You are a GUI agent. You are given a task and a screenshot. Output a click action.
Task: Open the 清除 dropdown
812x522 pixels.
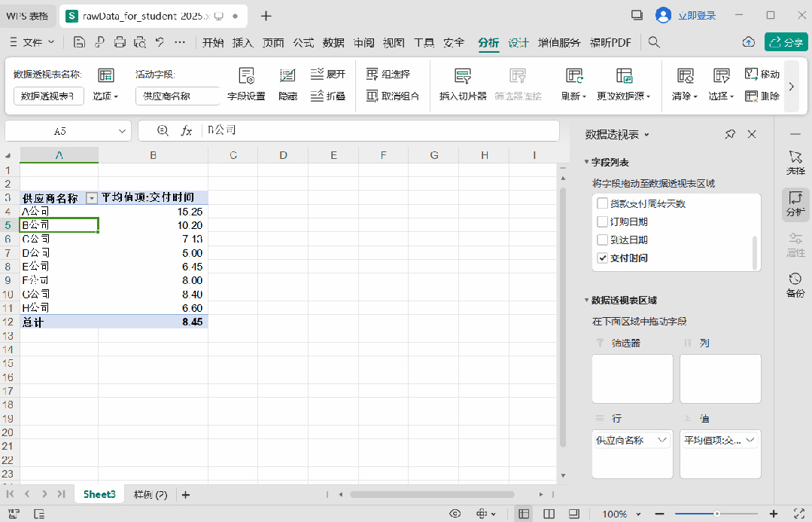point(685,96)
